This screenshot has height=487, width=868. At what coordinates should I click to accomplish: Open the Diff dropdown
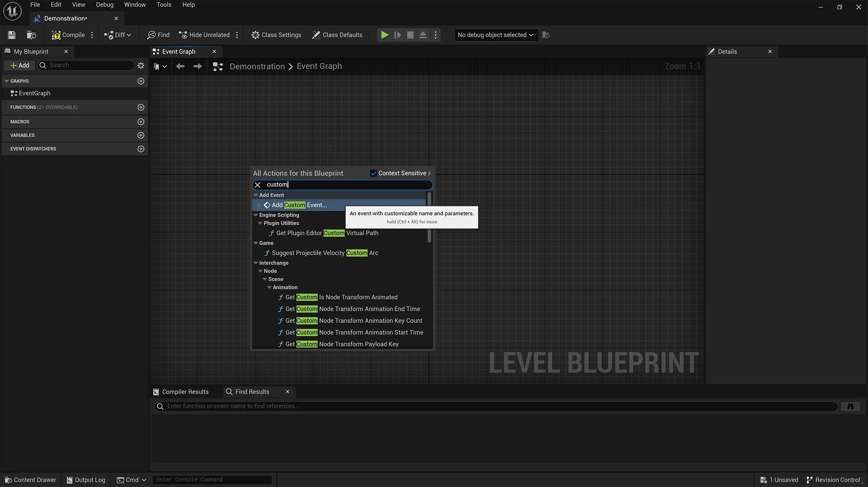click(118, 35)
